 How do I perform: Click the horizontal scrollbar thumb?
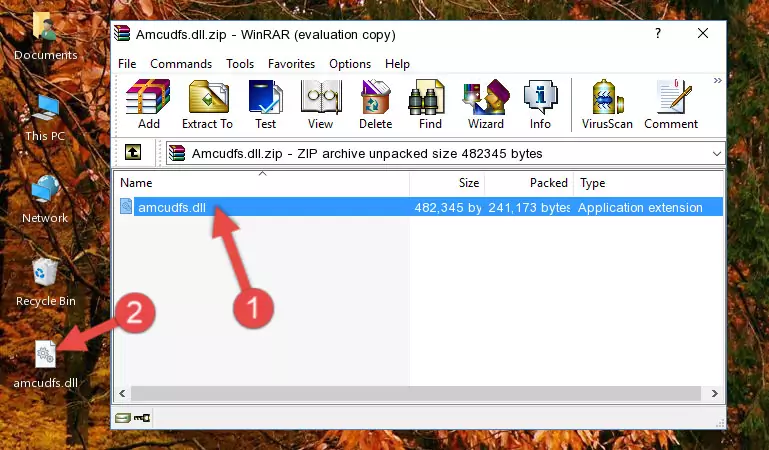click(416, 393)
